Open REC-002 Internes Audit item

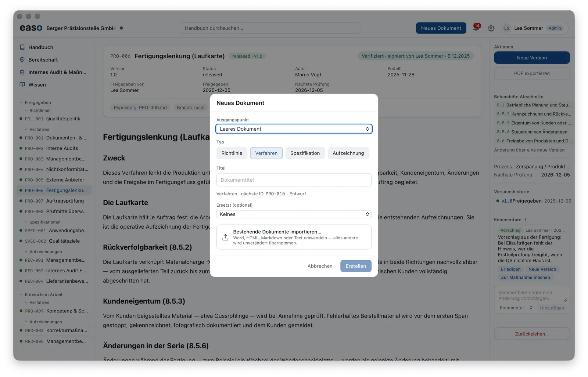coord(54,271)
